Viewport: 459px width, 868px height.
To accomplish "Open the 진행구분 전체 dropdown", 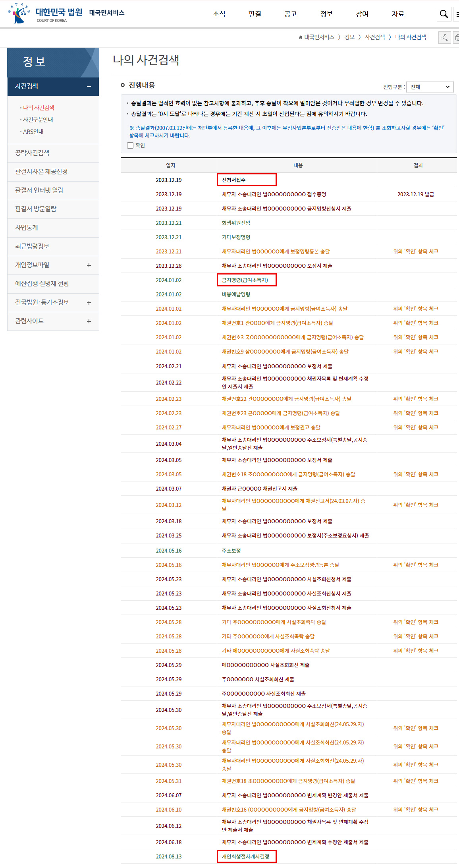I will point(430,87).
